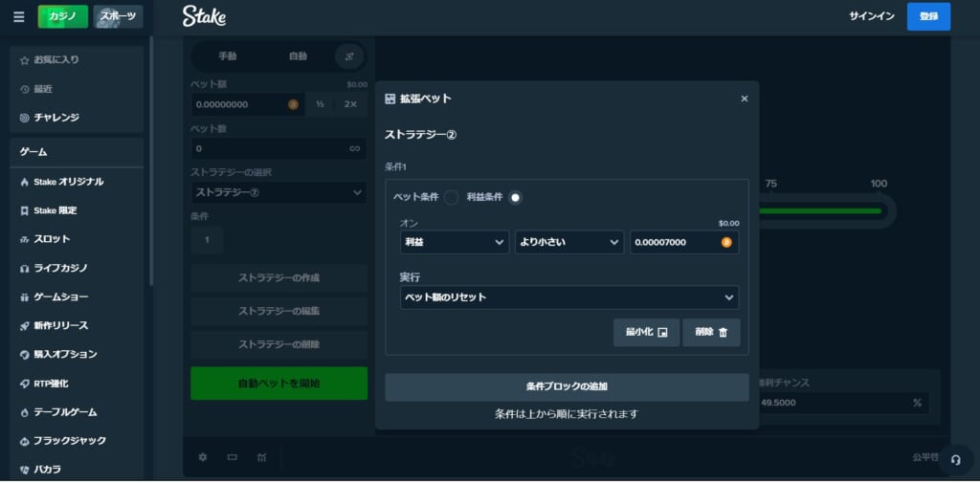Click the icon beside 購入オプション
Image resolution: width=980 pixels, height=483 pixels.
pos(24,355)
